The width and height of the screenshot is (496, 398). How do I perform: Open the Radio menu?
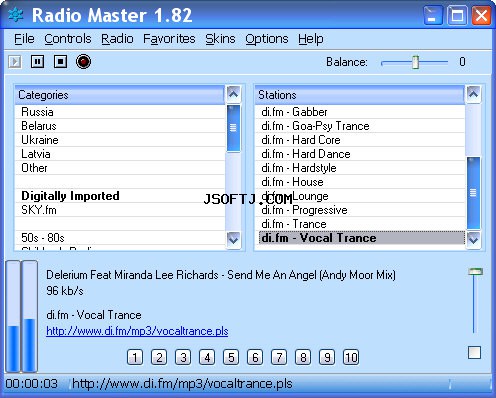[x=117, y=39]
